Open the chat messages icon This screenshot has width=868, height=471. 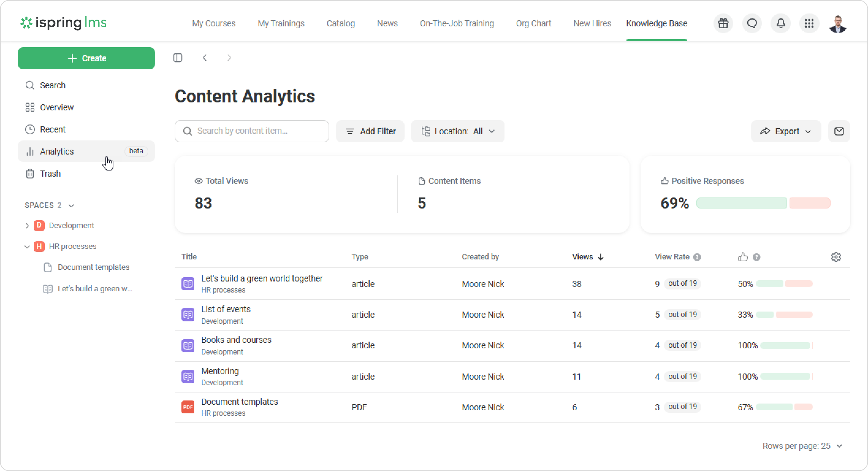752,23
